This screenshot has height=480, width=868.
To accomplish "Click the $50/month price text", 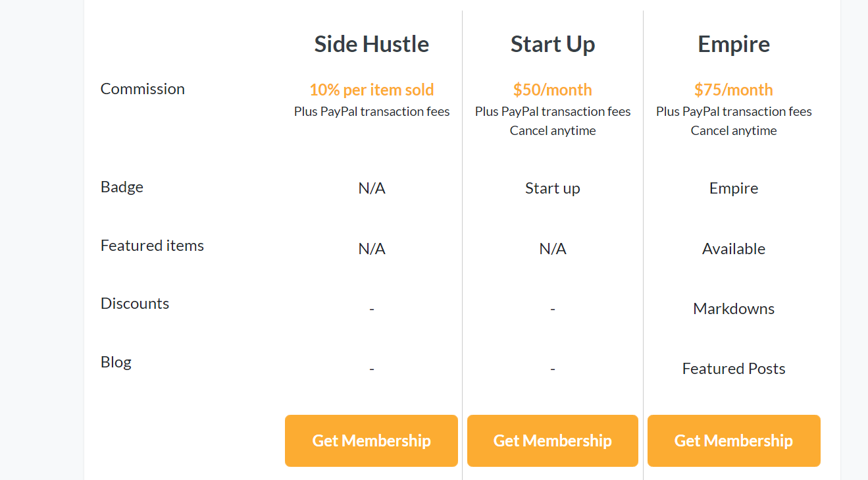I will (553, 90).
